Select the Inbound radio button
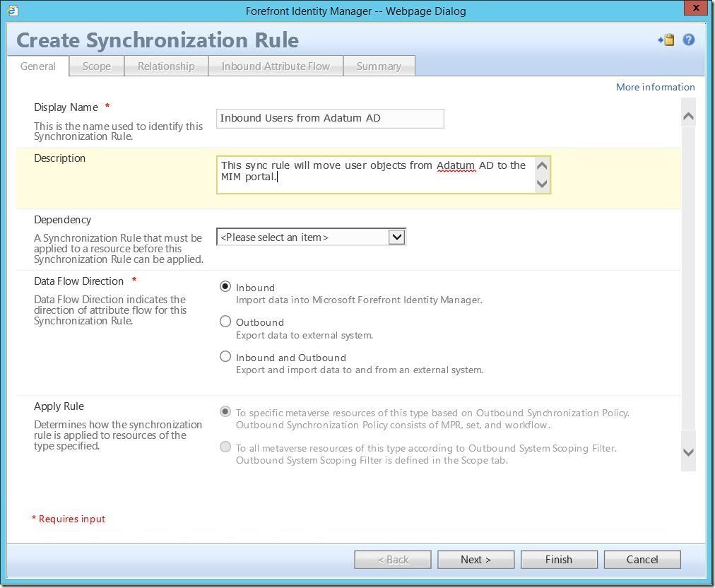 point(225,286)
